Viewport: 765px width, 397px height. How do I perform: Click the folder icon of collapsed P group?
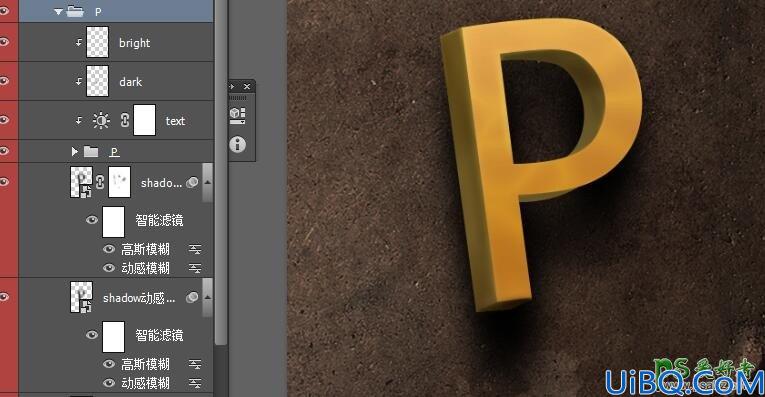pyautogui.click(x=91, y=152)
